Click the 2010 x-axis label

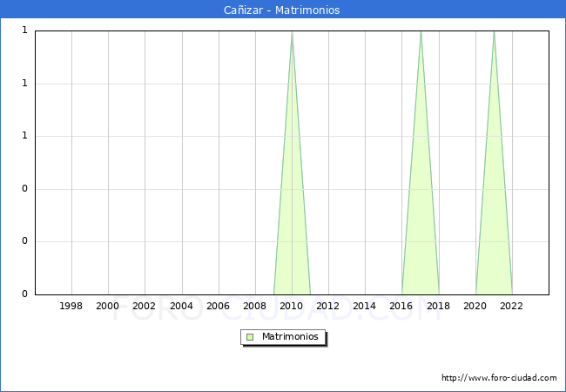pos(291,306)
